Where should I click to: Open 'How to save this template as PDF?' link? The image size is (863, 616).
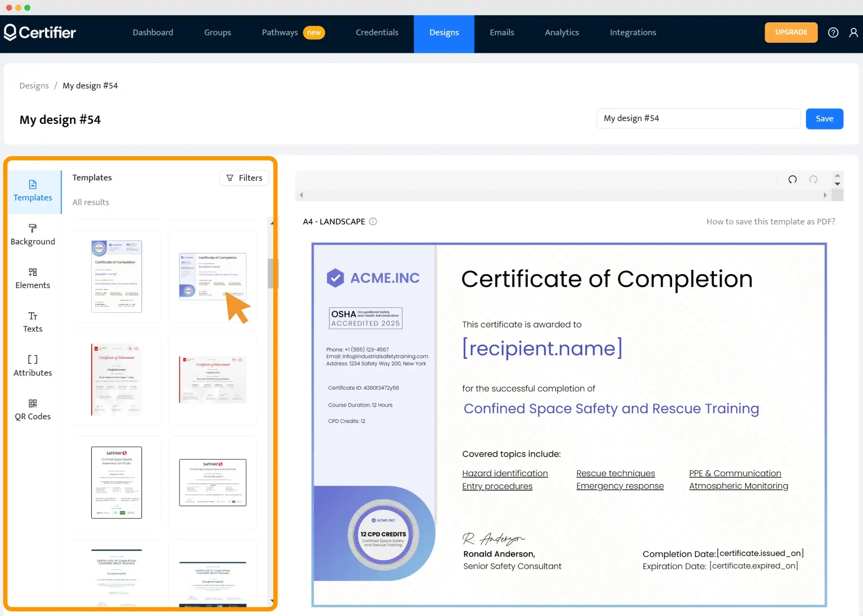(x=771, y=222)
